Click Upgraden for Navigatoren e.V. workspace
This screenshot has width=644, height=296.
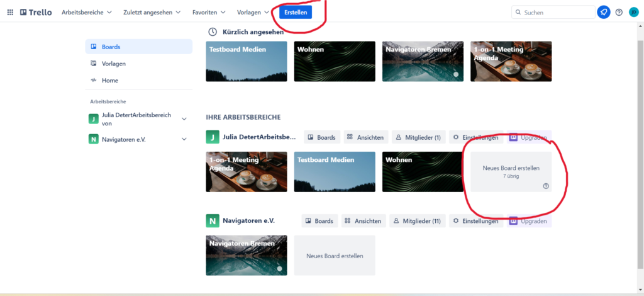pyautogui.click(x=529, y=221)
